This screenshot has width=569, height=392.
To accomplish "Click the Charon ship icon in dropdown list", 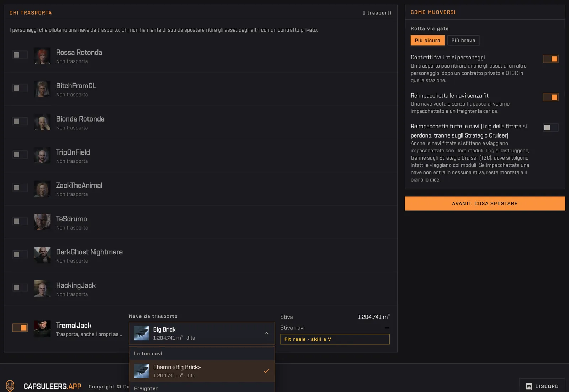I will click(x=141, y=371).
